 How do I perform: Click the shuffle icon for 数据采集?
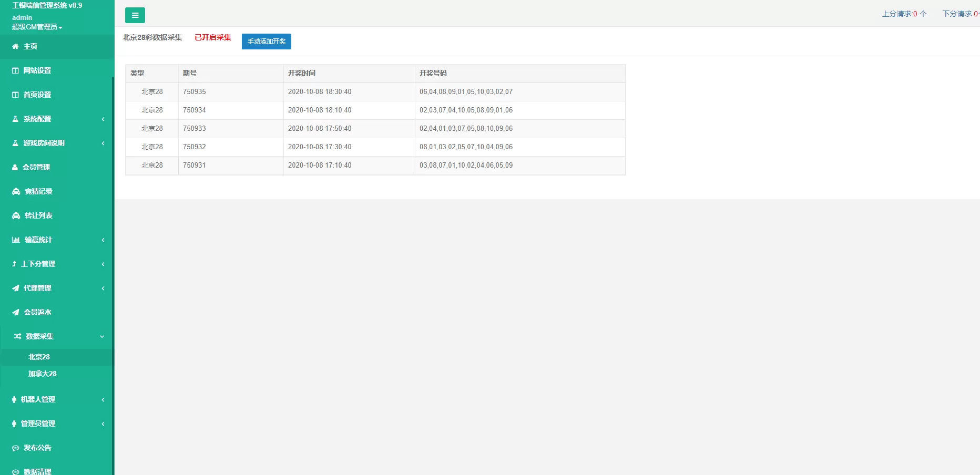point(17,337)
